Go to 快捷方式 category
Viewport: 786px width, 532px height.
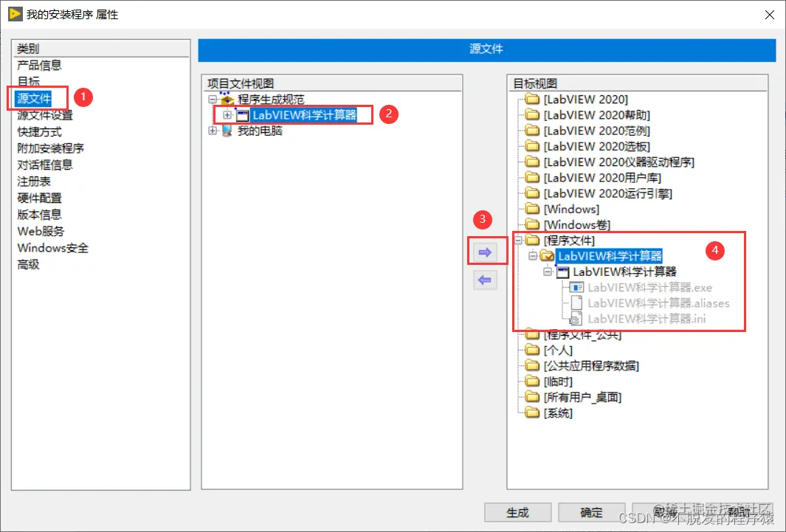tap(39, 132)
